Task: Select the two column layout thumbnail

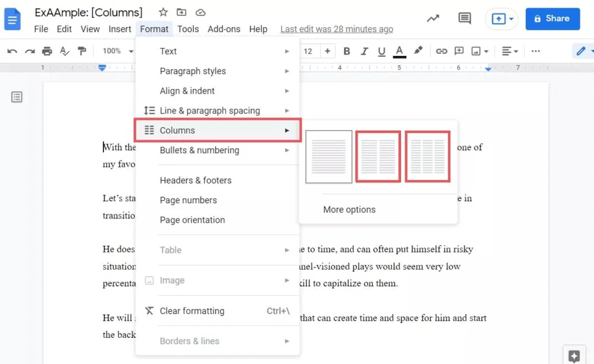Action: tap(378, 156)
